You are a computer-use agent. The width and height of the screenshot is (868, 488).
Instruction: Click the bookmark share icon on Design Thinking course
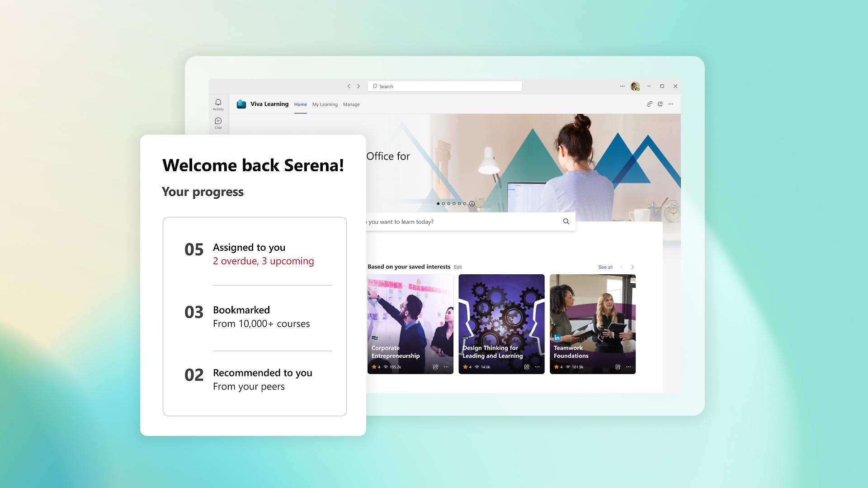(x=525, y=366)
